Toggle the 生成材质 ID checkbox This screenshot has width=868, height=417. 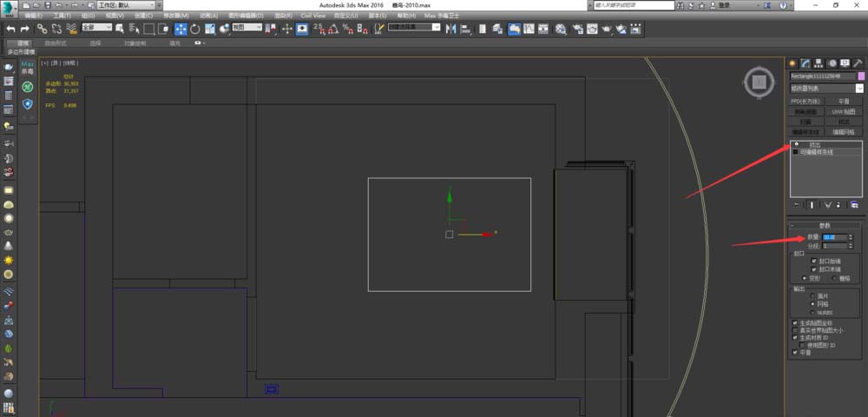tap(795, 337)
